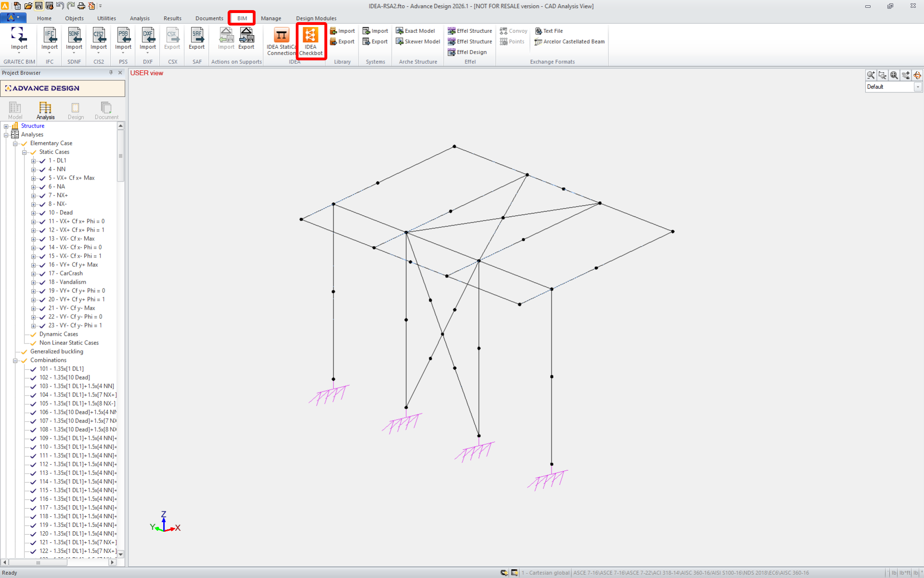This screenshot has height=578, width=924.
Task: Collapse the Static Cases node
Action: 25,152
